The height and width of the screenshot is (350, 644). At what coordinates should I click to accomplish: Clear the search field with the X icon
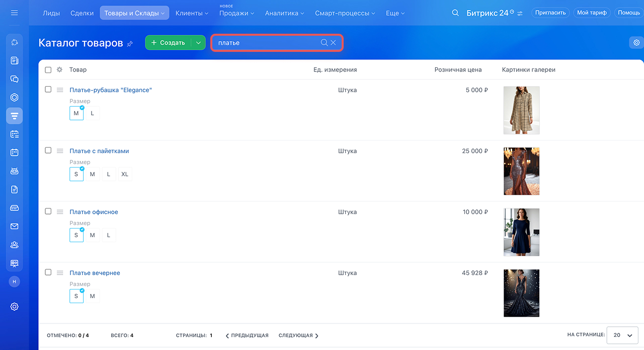coord(333,43)
